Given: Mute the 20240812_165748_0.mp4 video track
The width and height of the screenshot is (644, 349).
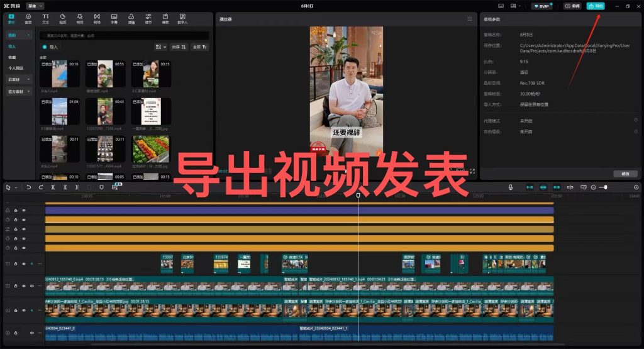Looking at the screenshot, I should [x=31, y=285].
